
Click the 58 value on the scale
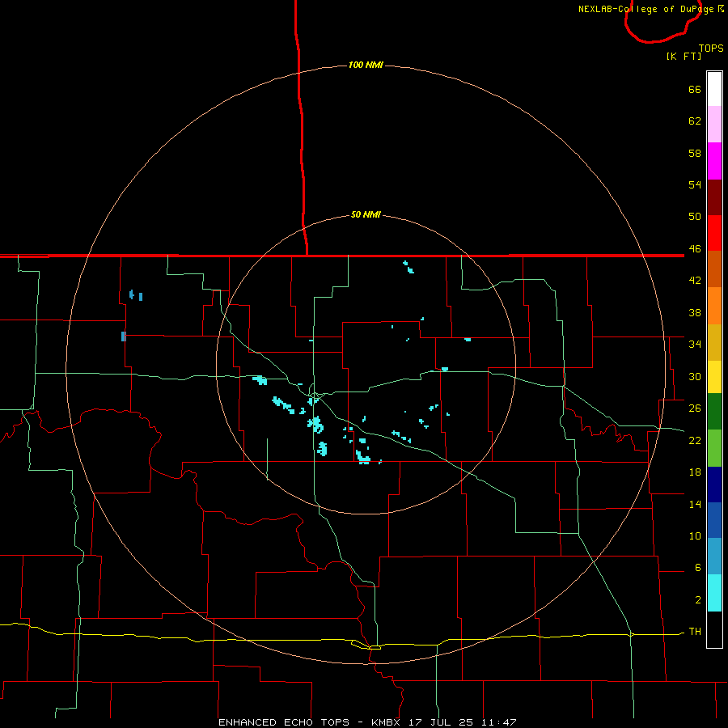point(695,153)
